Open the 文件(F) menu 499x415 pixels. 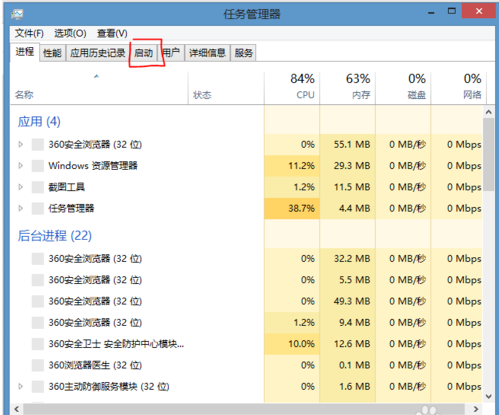tap(29, 33)
